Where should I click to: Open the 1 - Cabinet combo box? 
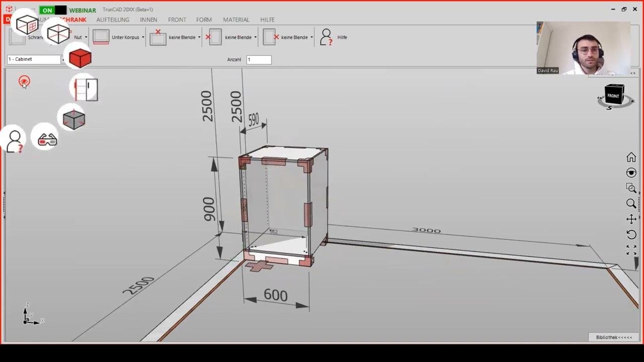coord(36,59)
